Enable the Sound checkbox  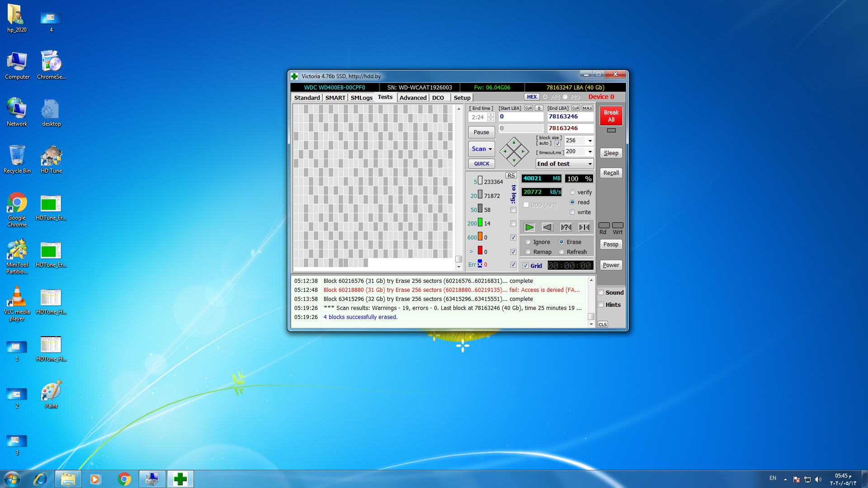pyautogui.click(x=601, y=292)
